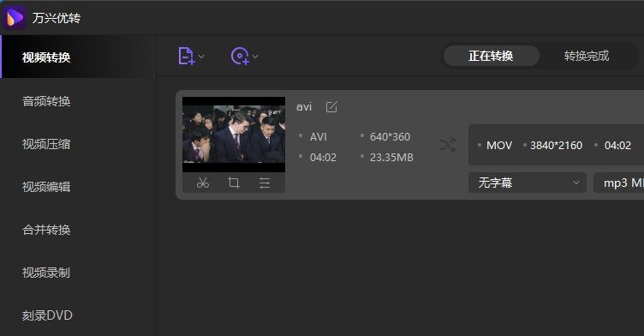Open 视频编辑 from the sidebar
Image resolution: width=644 pixels, height=336 pixels.
[46, 187]
